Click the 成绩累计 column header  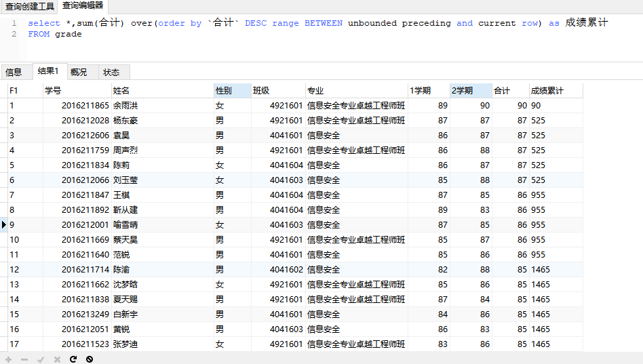(556, 91)
